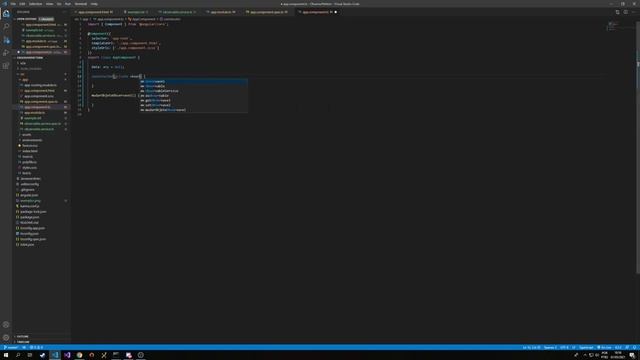Open the Run and Debug view

tap(6, 53)
